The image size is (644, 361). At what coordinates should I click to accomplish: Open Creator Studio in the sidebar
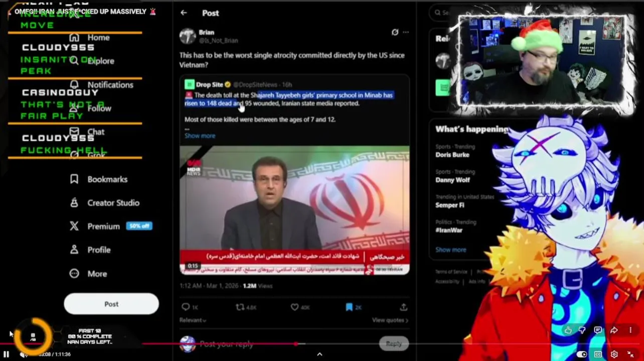pos(113,203)
